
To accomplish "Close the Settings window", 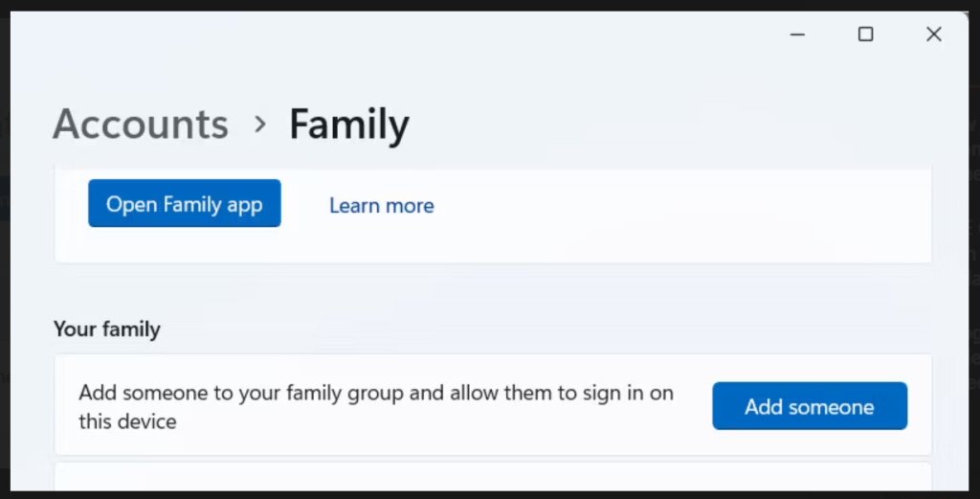I will click(x=934, y=34).
